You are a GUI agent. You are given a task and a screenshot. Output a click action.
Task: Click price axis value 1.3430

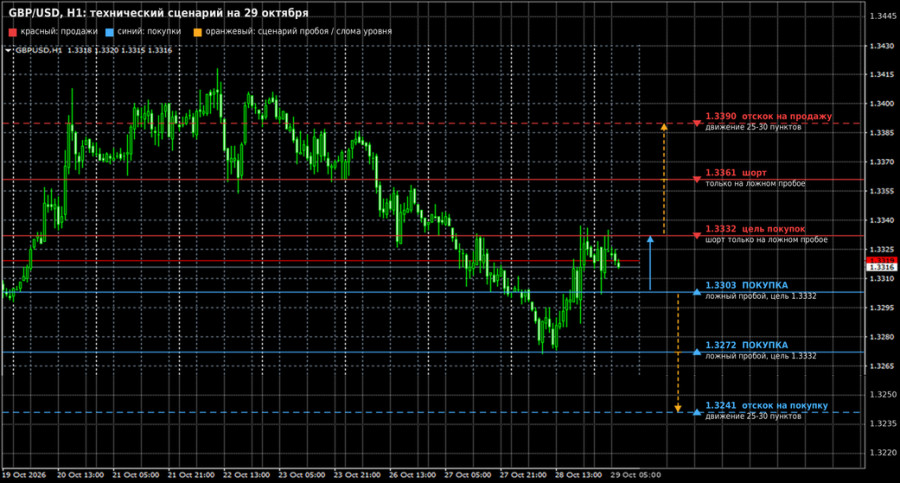[x=882, y=45]
